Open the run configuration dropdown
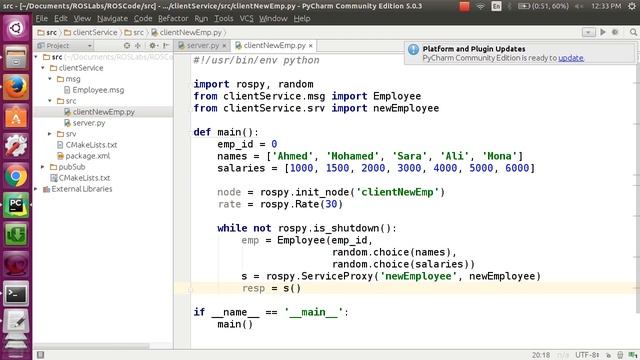Screen dimensions: 640x360 (588, 32)
